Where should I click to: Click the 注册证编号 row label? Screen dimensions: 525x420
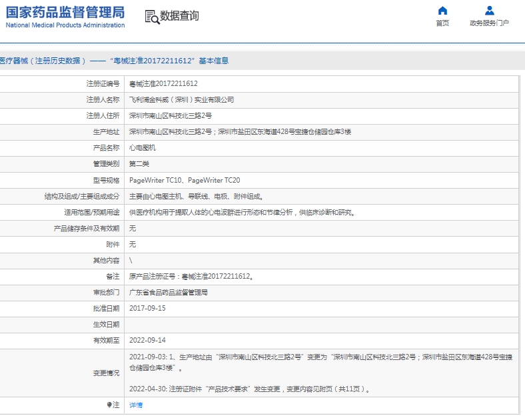pyautogui.click(x=103, y=84)
